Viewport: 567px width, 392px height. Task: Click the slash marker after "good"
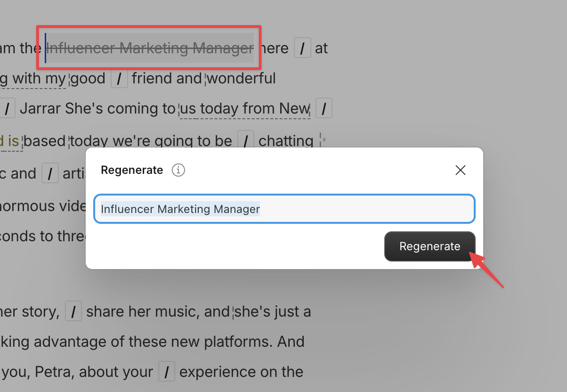[120, 78]
